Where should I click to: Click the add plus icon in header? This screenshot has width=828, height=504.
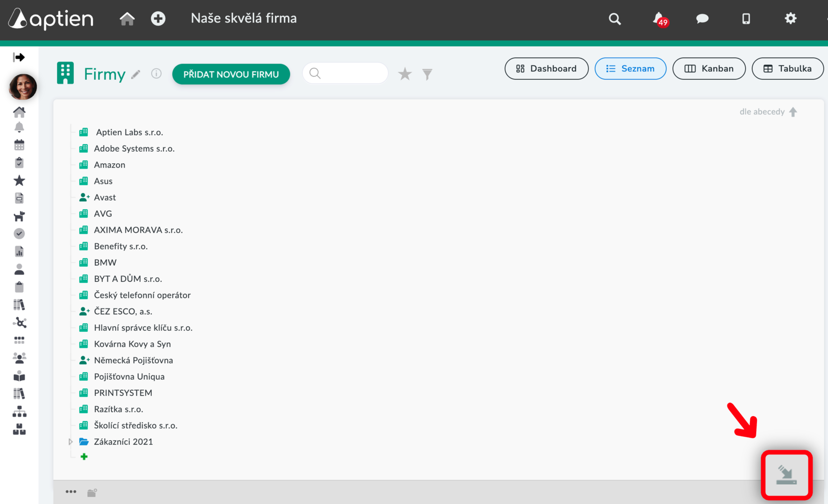[158, 19]
